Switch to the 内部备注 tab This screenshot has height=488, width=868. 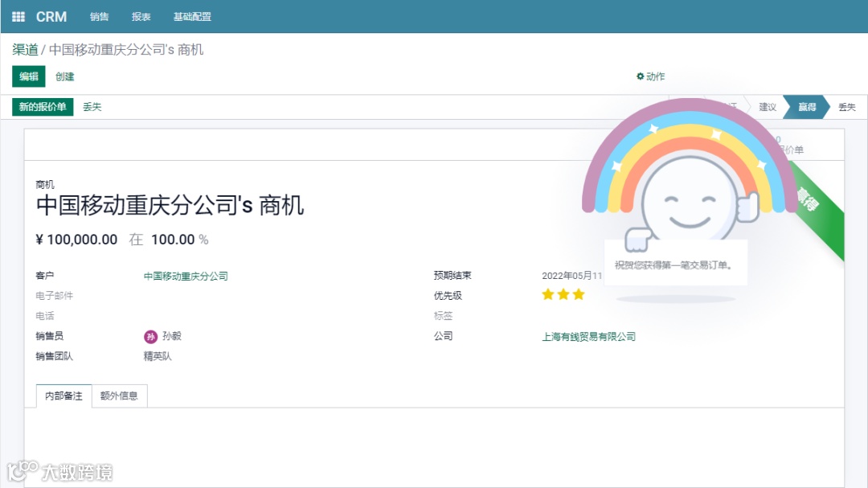click(x=63, y=396)
